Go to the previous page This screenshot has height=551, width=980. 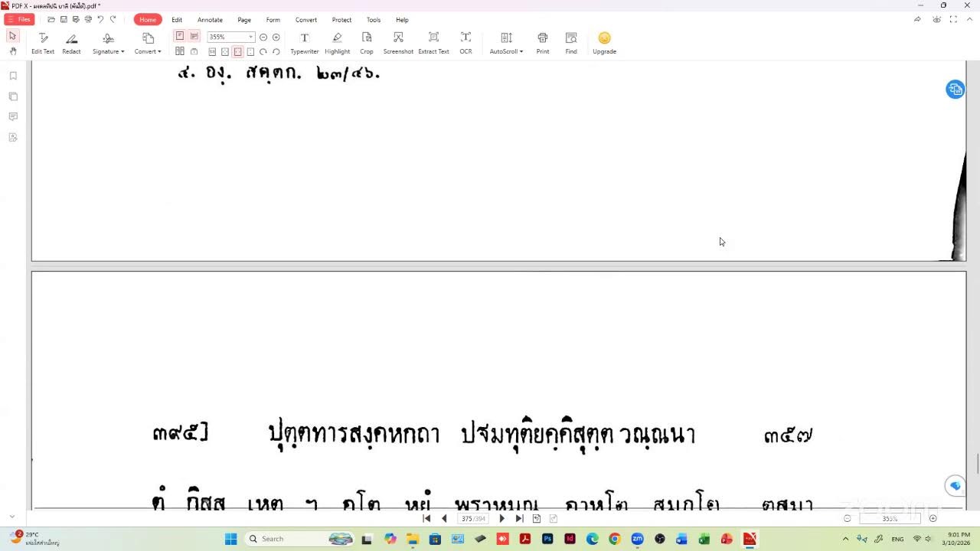click(x=444, y=519)
